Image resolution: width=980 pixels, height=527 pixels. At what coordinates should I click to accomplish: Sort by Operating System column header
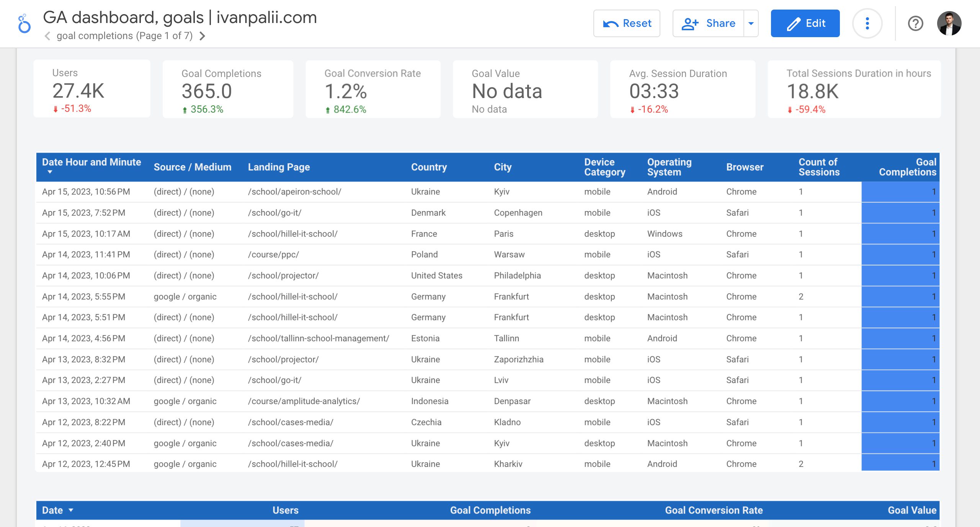669,167
